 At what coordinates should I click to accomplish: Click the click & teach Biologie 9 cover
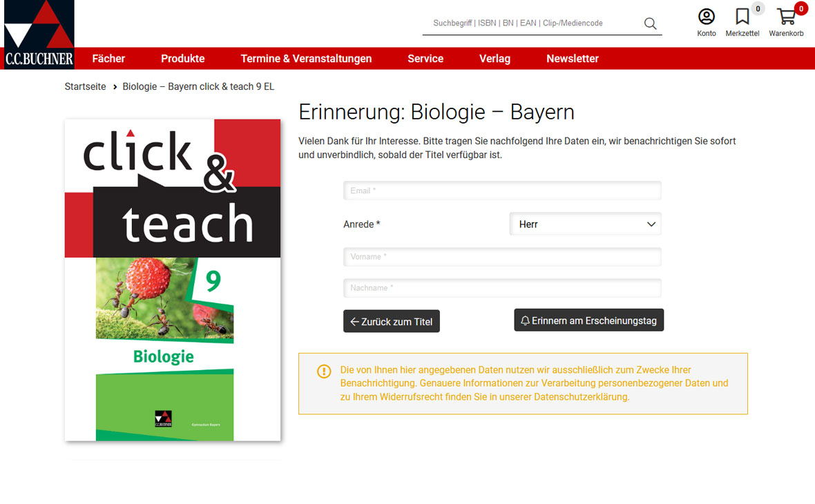[x=173, y=280]
